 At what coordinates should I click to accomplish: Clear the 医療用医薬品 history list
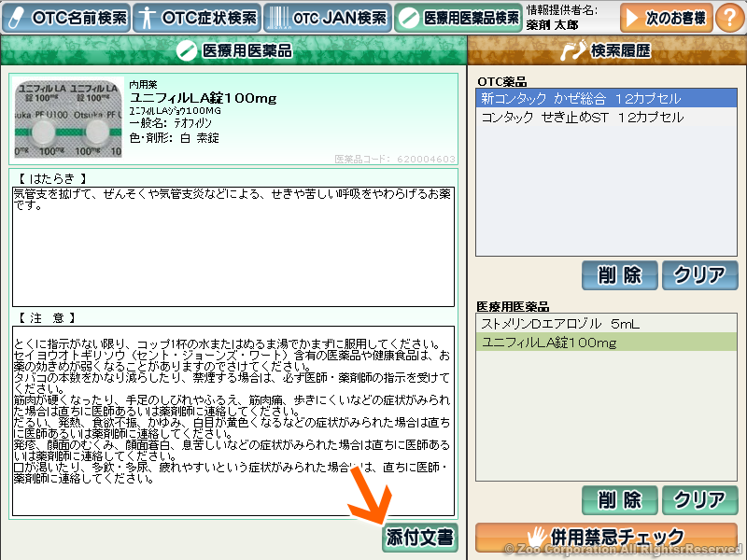coord(699,500)
